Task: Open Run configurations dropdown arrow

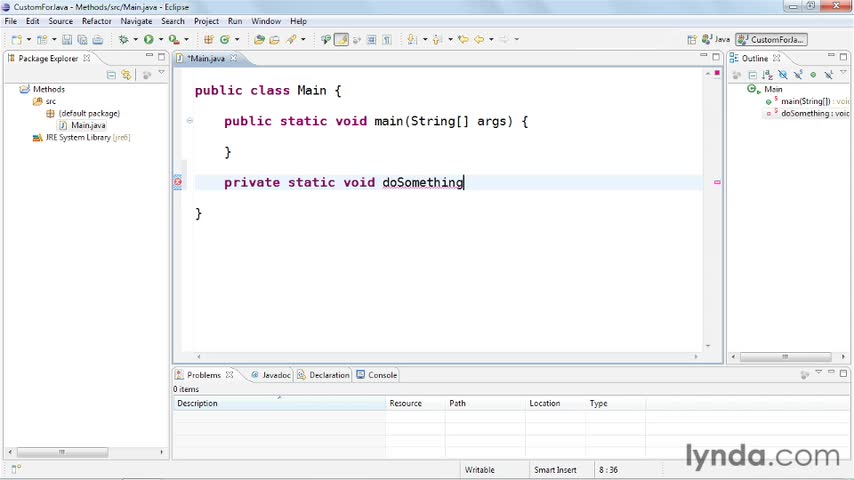Action: point(161,39)
